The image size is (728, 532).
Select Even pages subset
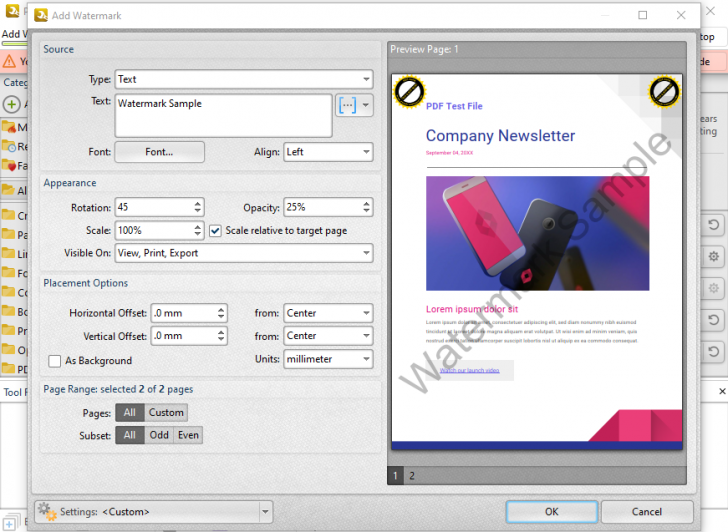(188, 435)
